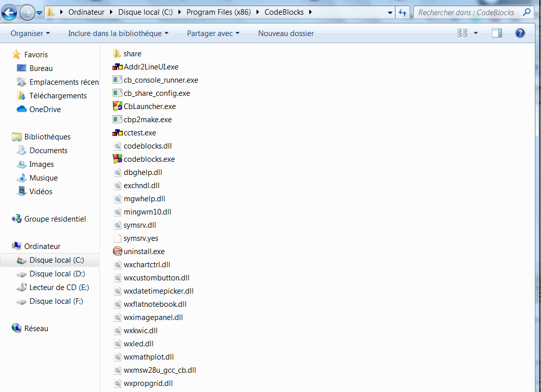Click the cctest.exe file icon
Image resolution: width=541 pixels, height=392 pixels.
pyautogui.click(x=117, y=133)
